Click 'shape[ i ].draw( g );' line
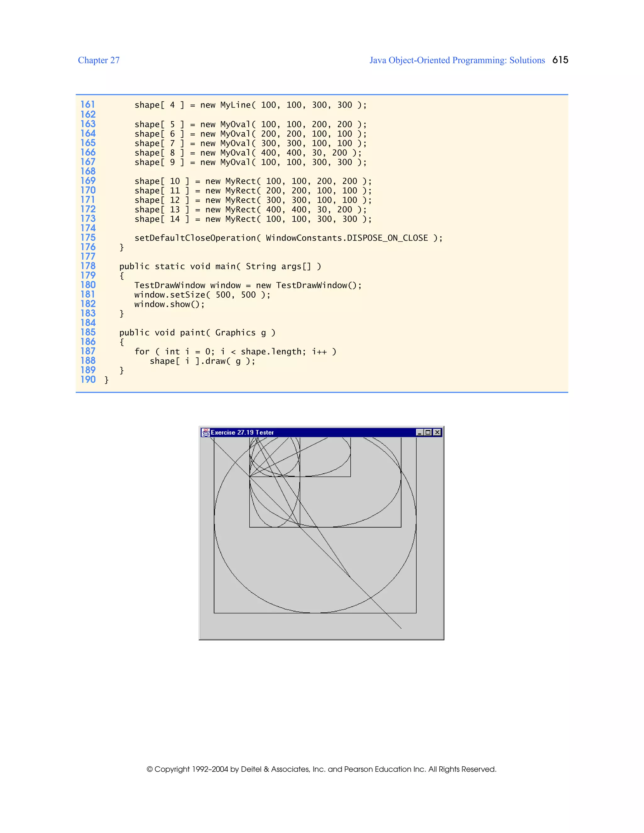644x833 pixels. tap(203, 361)
